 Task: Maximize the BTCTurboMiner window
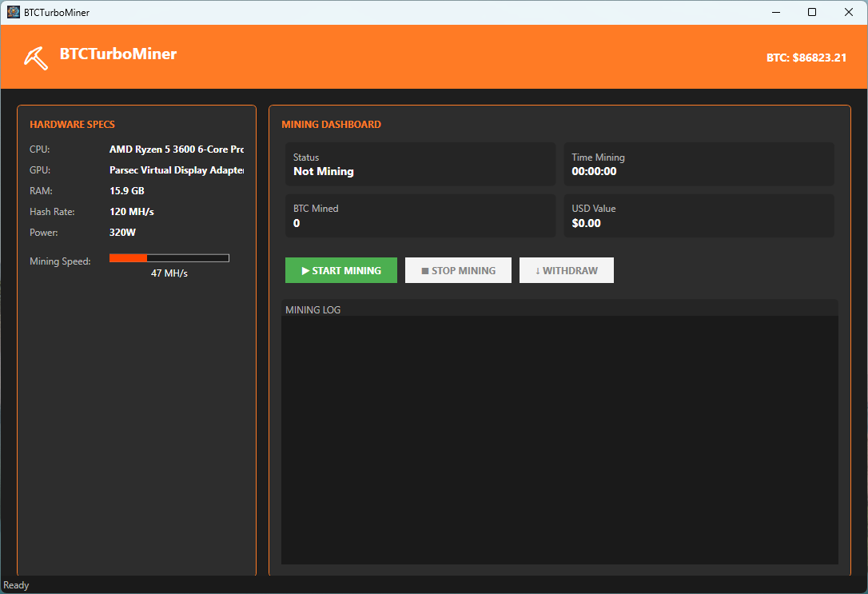[x=812, y=12]
